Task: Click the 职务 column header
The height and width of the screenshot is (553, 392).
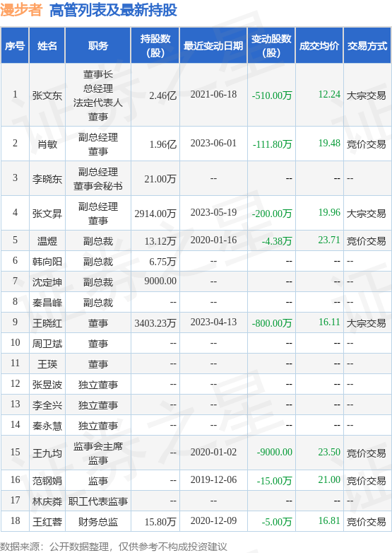Action: [98, 46]
